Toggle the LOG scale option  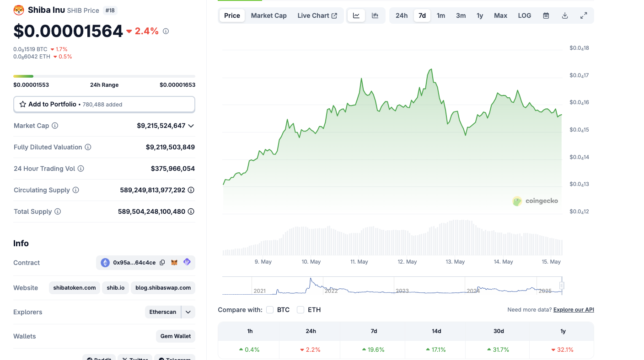point(524,16)
